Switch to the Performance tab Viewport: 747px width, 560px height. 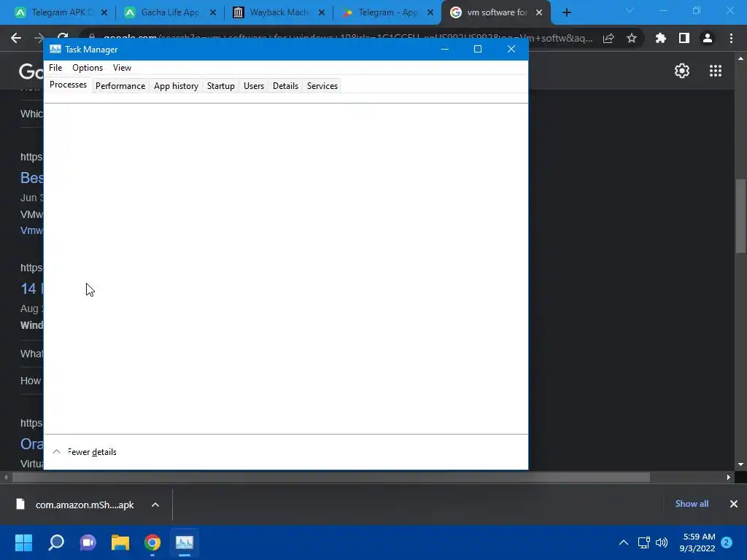click(120, 86)
